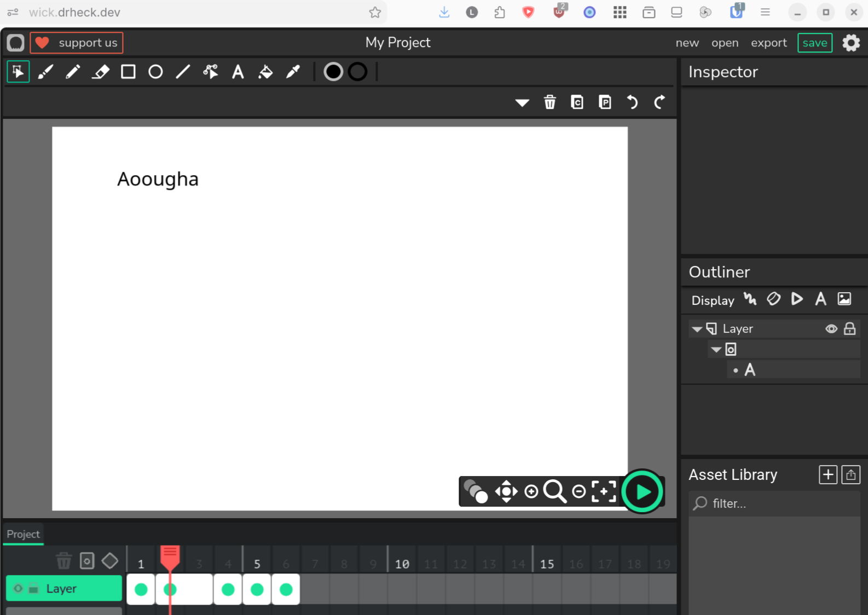The image size is (868, 615).
Task: Click the support us button
Action: click(77, 43)
